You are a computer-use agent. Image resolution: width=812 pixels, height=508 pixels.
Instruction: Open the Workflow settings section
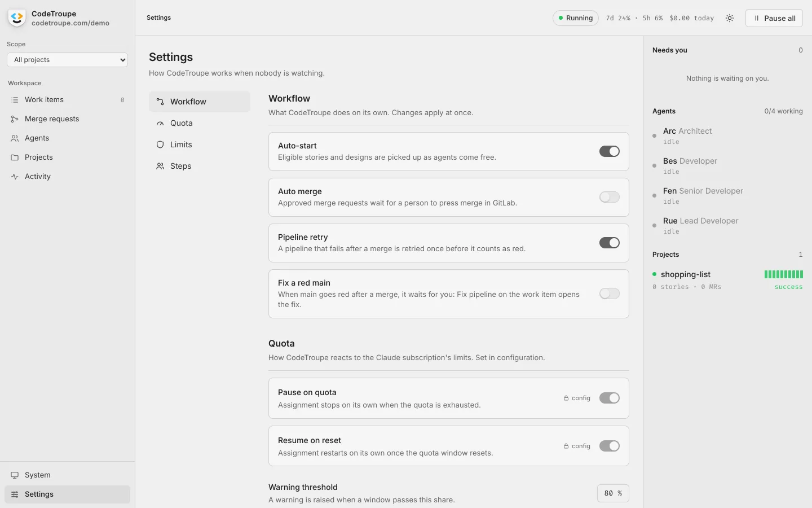200,102
